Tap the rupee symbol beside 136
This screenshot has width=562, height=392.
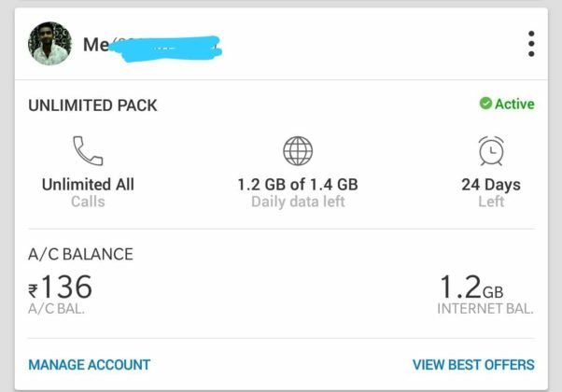click(35, 291)
